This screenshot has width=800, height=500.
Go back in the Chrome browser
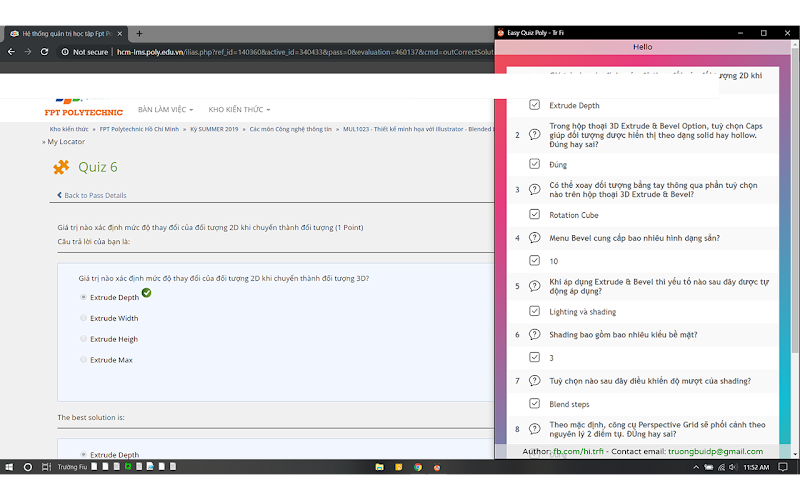pos(11,52)
